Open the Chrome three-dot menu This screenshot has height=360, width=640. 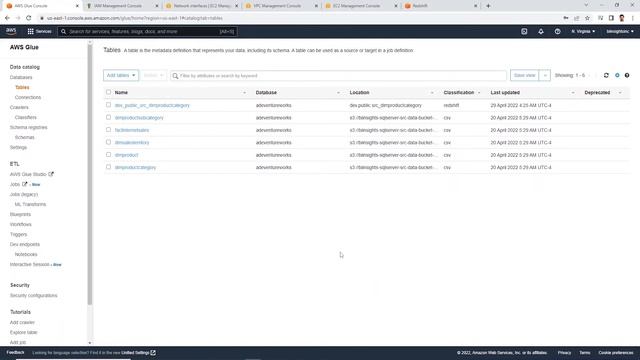click(633, 18)
